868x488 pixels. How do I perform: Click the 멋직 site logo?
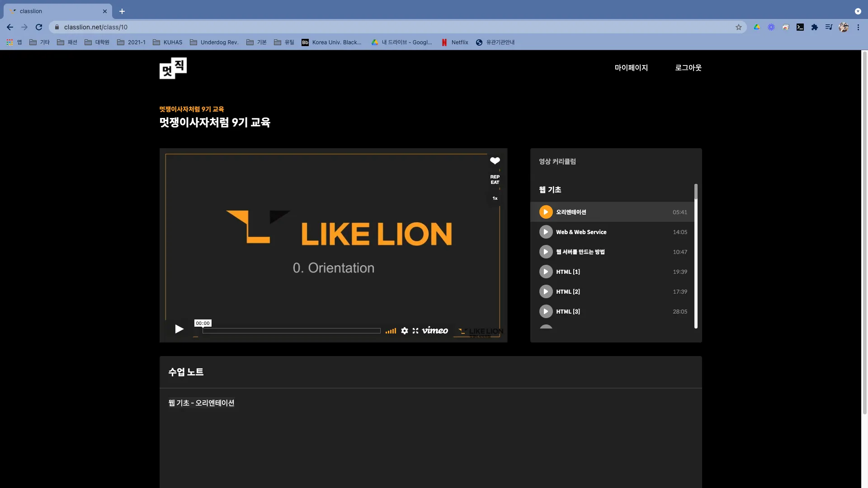pyautogui.click(x=173, y=68)
